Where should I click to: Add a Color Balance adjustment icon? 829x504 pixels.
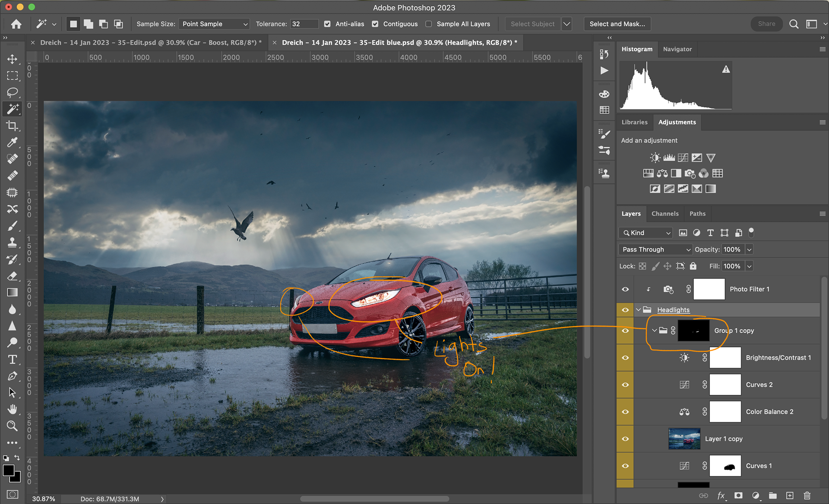pos(662,173)
